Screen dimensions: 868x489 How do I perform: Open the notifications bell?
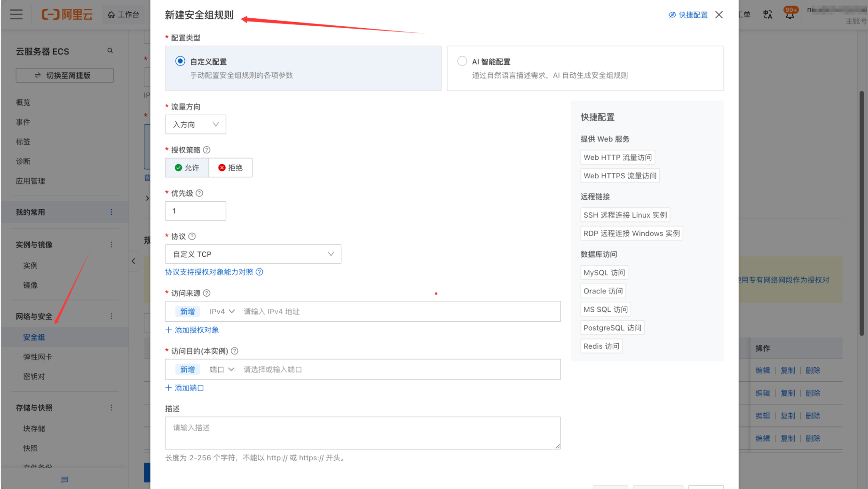790,15
